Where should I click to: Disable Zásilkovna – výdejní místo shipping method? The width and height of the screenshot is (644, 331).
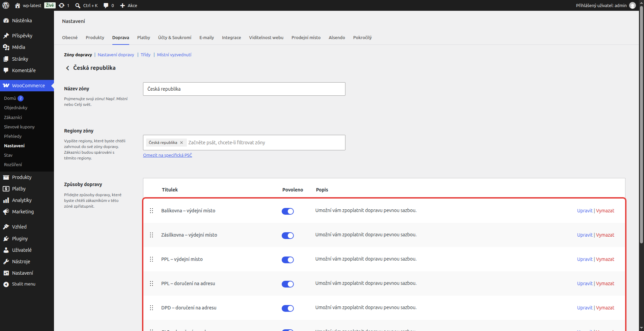(x=288, y=236)
